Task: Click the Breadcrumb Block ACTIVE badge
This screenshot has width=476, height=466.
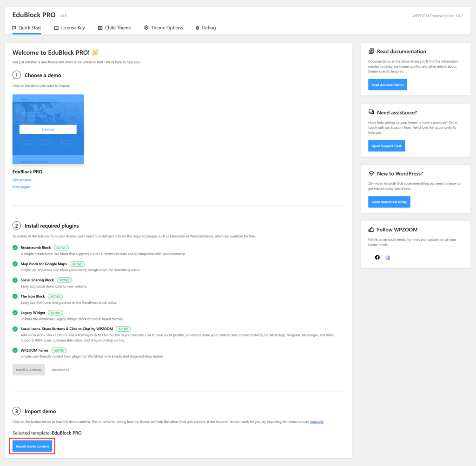Action: point(61,248)
